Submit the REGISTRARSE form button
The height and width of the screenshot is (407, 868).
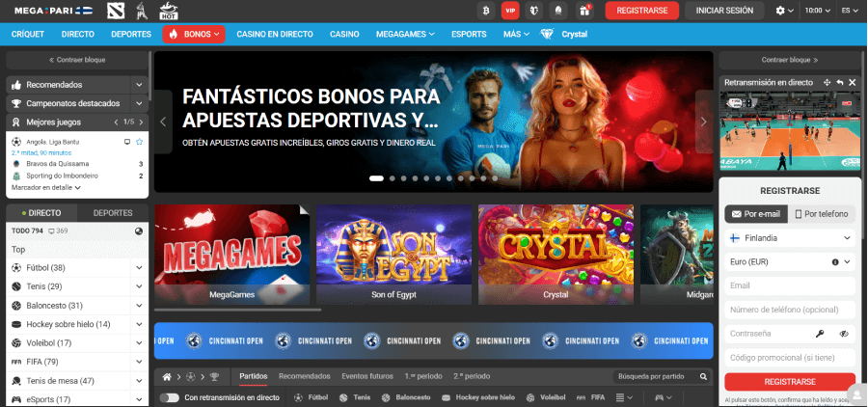pyautogui.click(x=790, y=382)
